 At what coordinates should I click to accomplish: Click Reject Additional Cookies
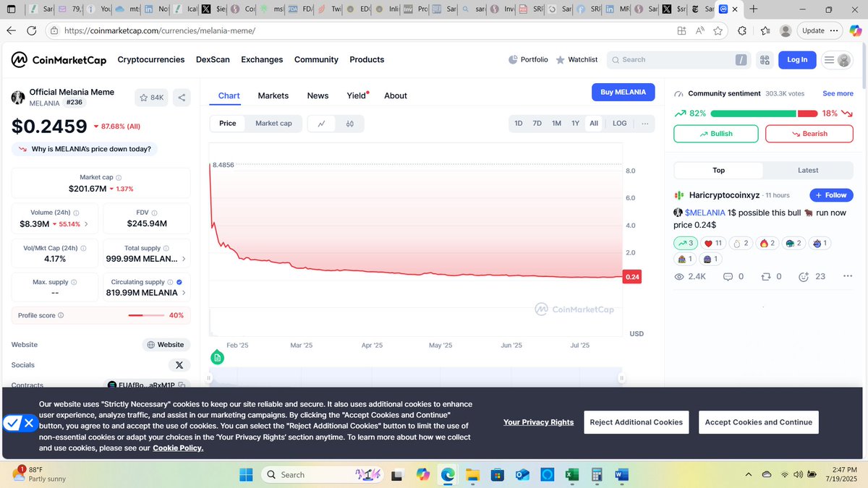pos(636,422)
